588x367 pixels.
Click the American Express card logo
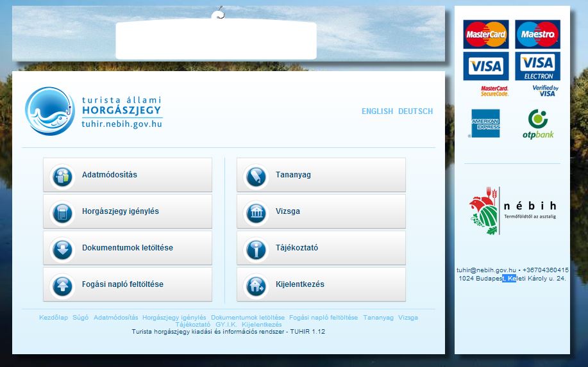(x=485, y=124)
